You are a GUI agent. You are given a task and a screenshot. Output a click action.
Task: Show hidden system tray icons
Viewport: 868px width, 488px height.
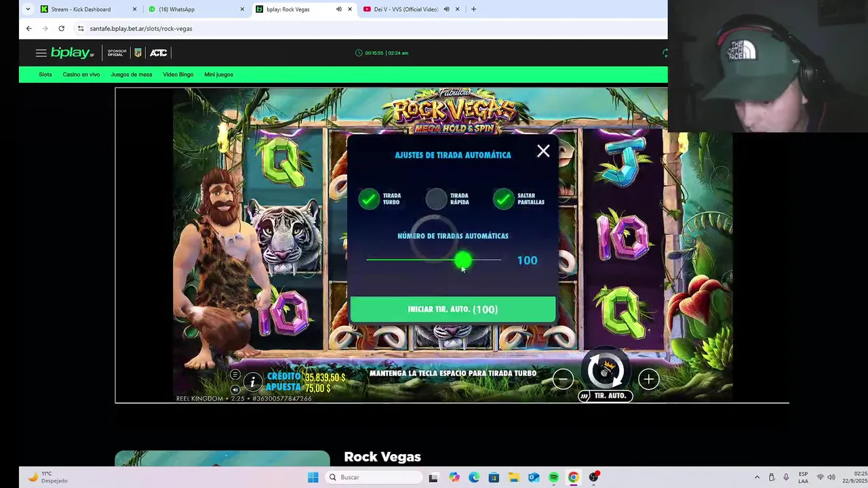pyautogui.click(x=757, y=477)
